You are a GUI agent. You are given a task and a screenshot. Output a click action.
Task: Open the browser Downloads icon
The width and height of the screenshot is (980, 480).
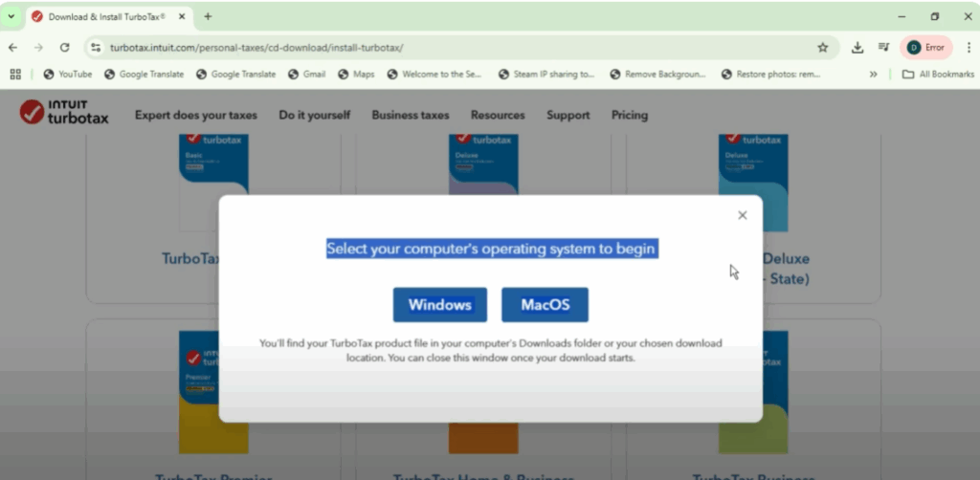point(858,48)
